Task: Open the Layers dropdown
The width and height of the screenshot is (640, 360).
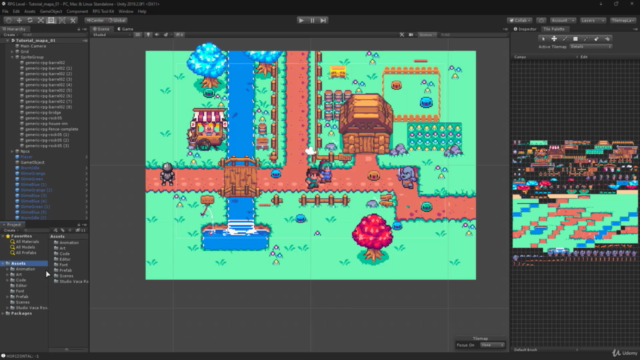Action: tap(593, 20)
